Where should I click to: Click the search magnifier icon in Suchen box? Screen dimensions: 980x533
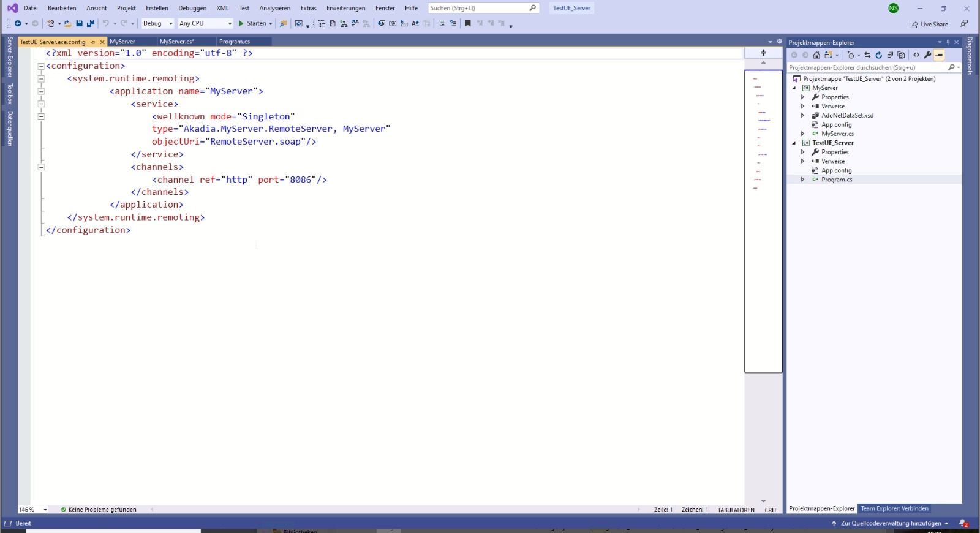tap(533, 8)
